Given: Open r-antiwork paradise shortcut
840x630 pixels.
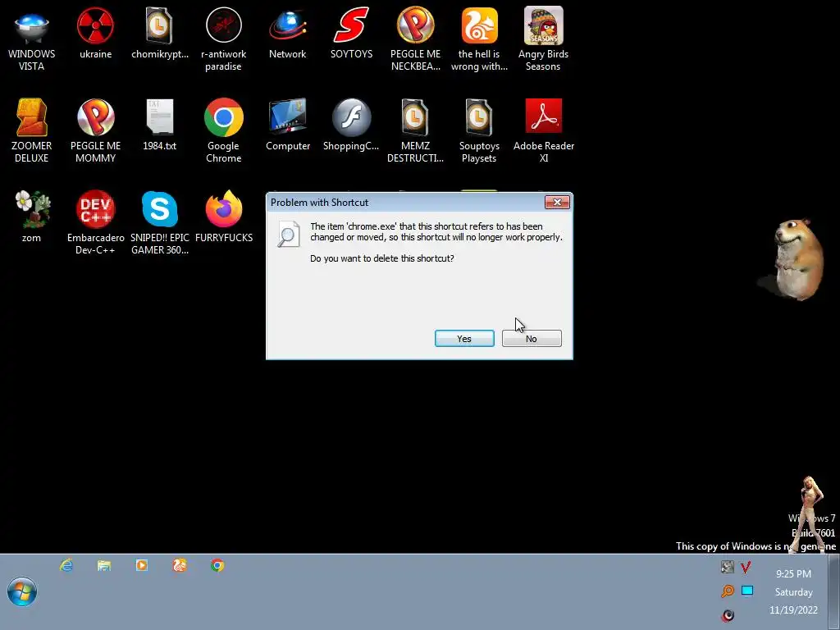Looking at the screenshot, I should pyautogui.click(x=223, y=39).
